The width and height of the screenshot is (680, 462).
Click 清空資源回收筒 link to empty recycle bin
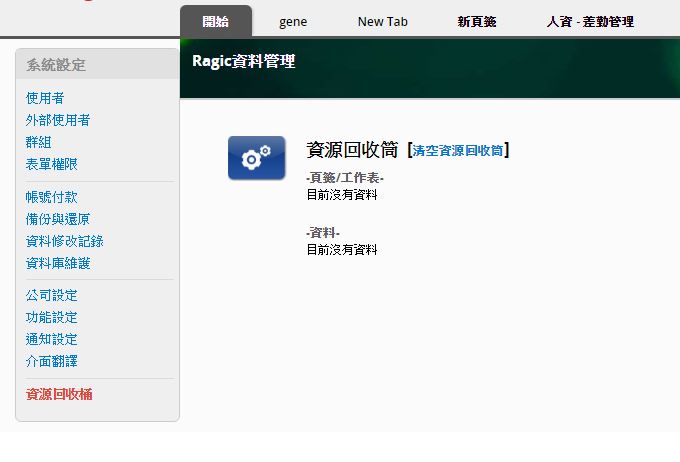[458, 151]
